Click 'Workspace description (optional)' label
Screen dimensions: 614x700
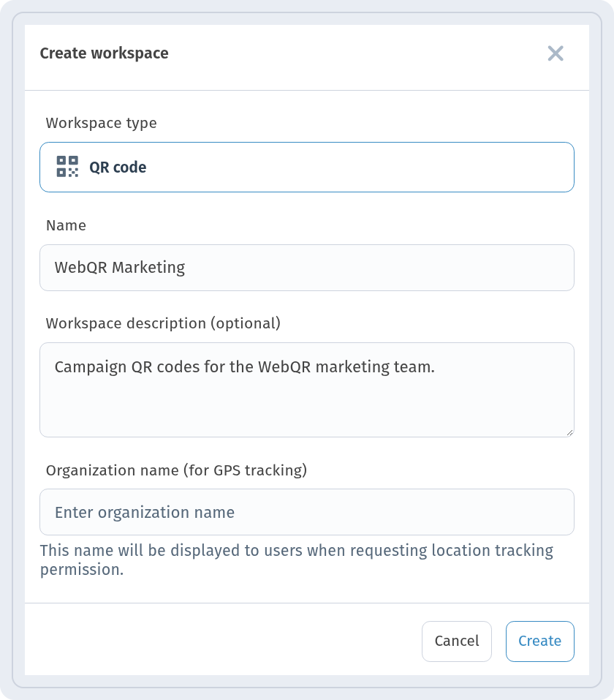(163, 323)
